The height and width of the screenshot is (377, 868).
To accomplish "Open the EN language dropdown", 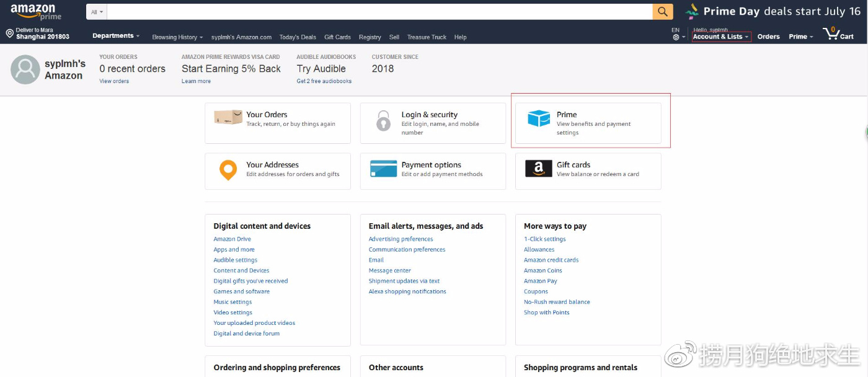I will pyautogui.click(x=678, y=33).
